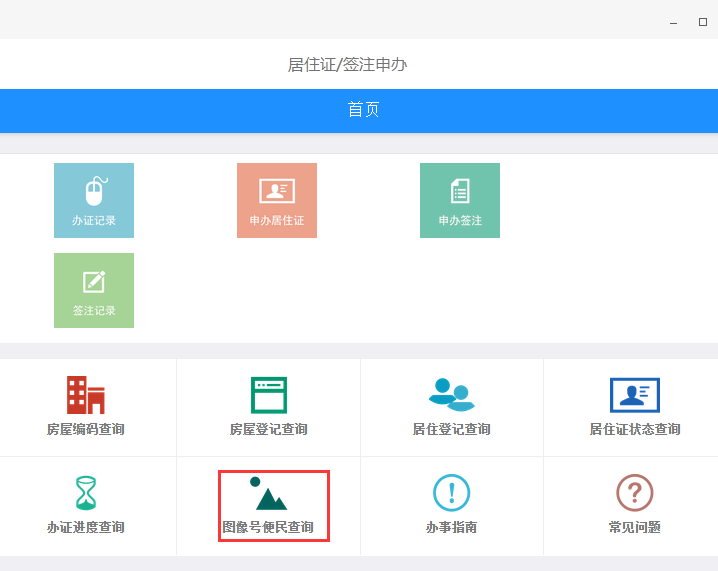Open the 常见问题 text label

(635, 527)
